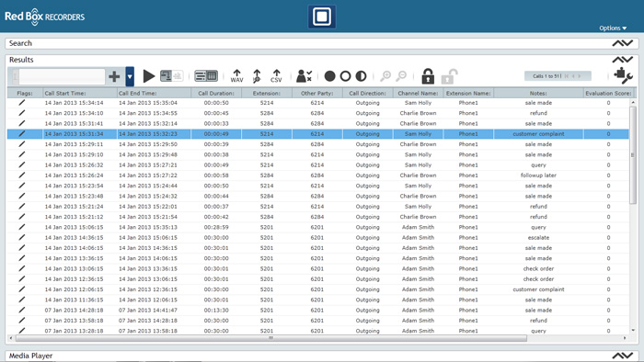
Task: Click pencil flag for 07 Jan 14:28:18 call
Action: pyautogui.click(x=22, y=310)
